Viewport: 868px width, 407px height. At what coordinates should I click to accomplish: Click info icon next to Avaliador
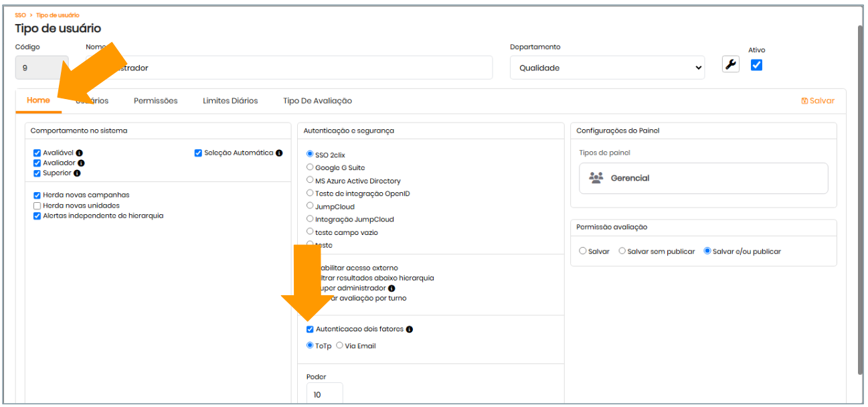(x=81, y=163)
